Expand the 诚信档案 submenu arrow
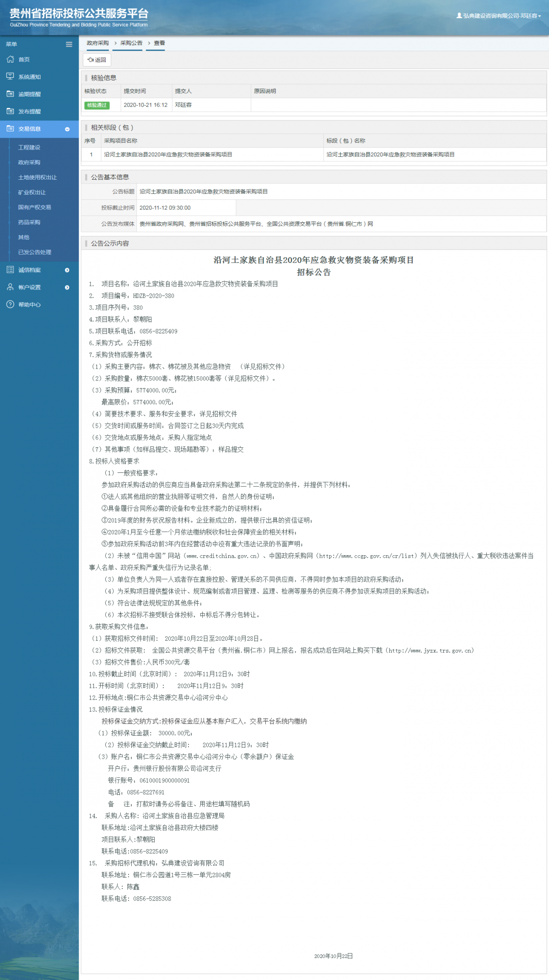This screenshot has width=549, height=980. [67, 270]
